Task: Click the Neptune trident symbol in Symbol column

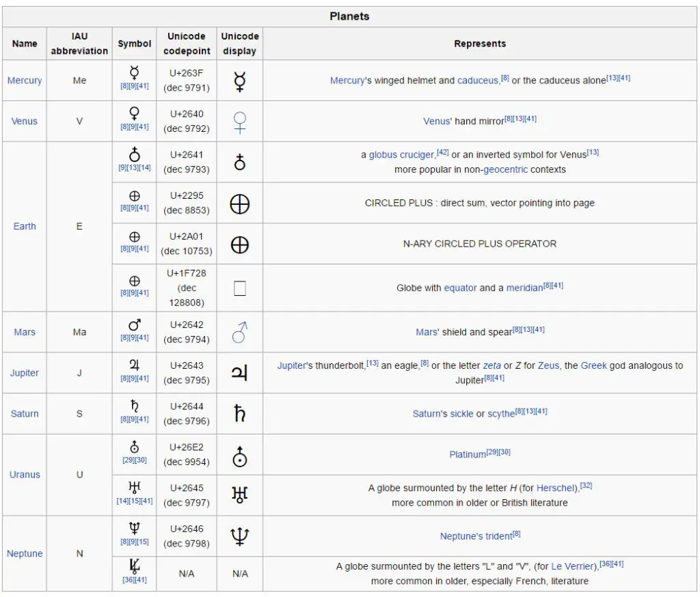Action: (x=134, y=529)
